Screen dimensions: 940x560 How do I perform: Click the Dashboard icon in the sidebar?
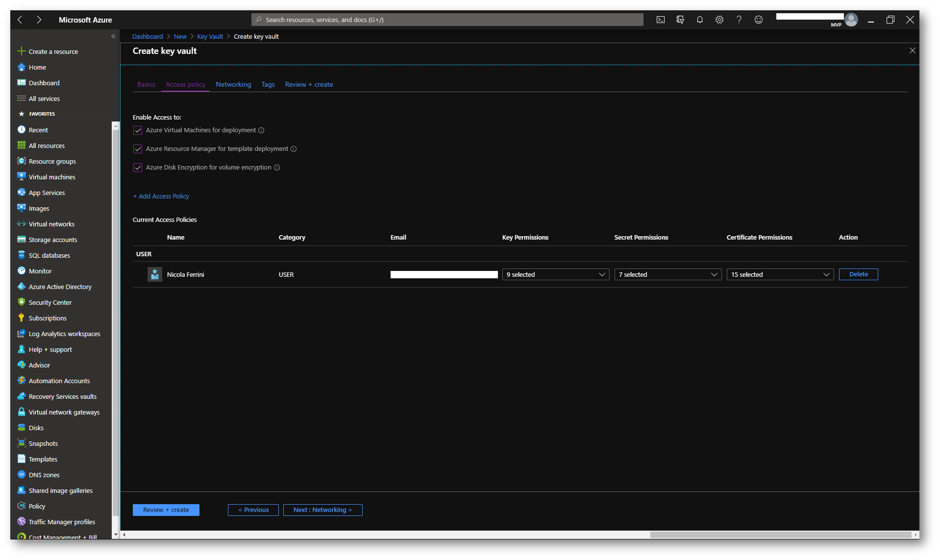[x=22, y=83]
